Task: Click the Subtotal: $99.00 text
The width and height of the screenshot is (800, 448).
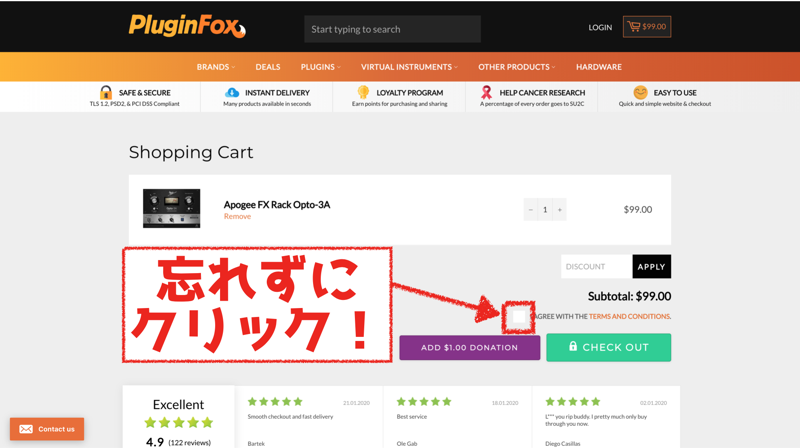Action: click(x=629, y=296)
